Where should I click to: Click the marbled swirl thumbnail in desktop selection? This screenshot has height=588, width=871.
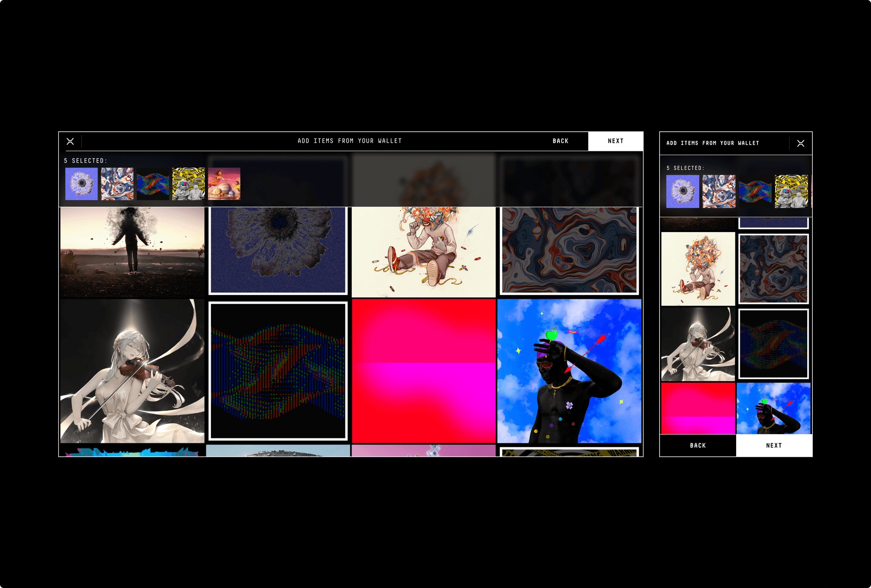click(x=117, y=184)
